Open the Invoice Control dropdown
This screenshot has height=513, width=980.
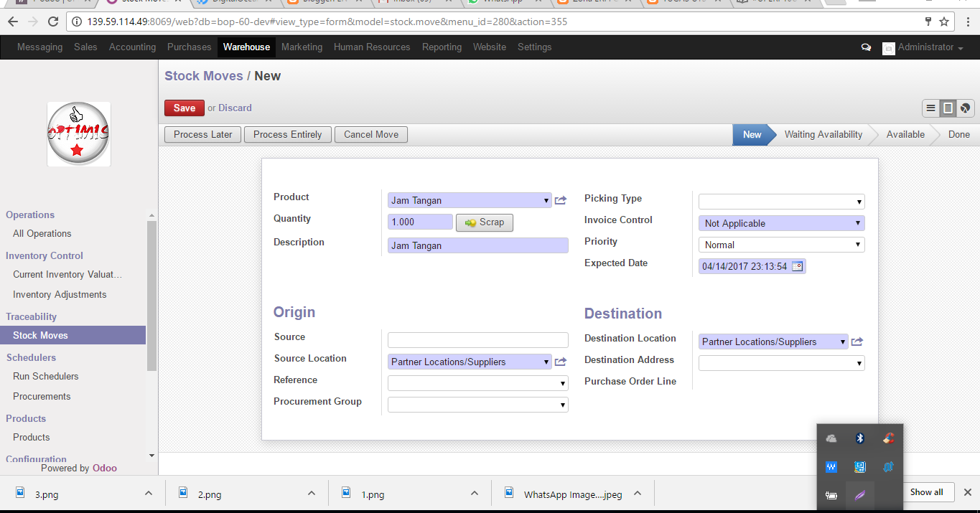coord(781,224)
